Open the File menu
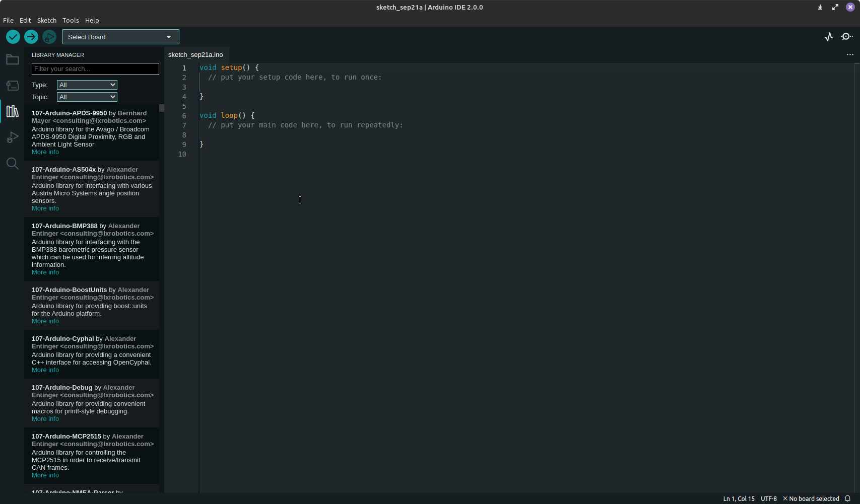Viewport: 860px width, 504px height. pos(8,20)
